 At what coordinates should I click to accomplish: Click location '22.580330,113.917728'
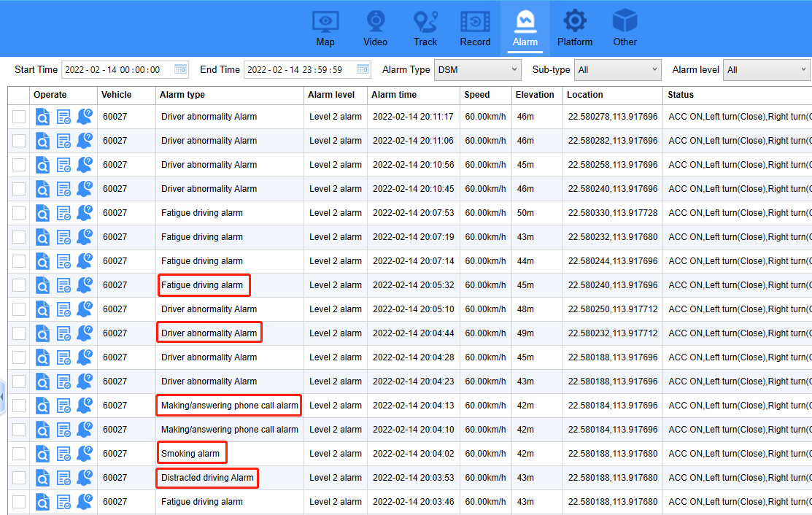click(613, 213)
